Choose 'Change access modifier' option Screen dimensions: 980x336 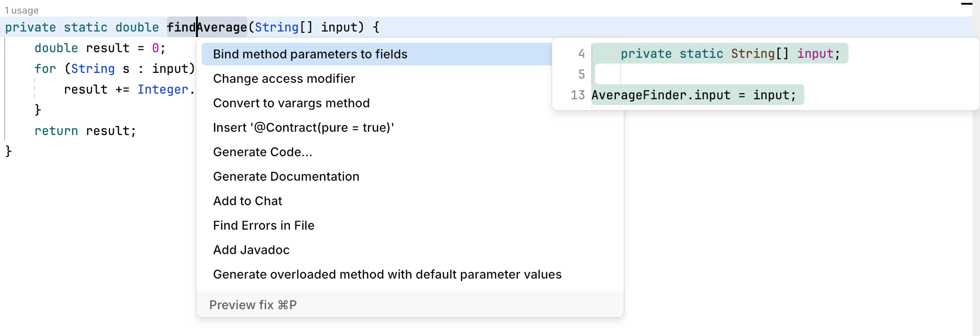click(x=284, y=79)
